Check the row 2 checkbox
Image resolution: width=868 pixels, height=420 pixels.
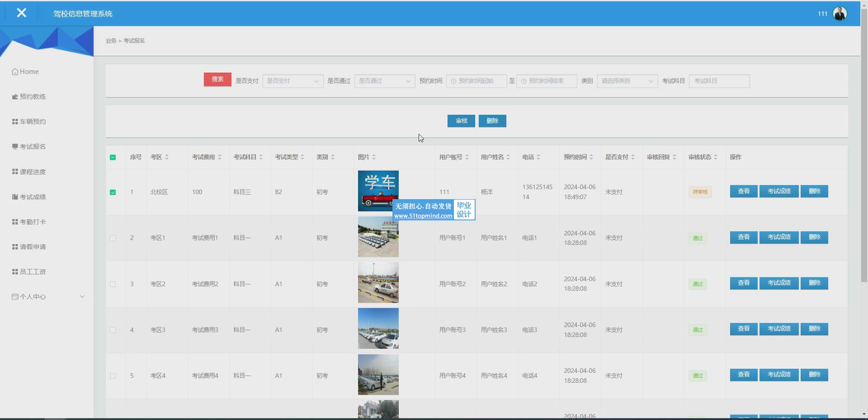point(113,239)
